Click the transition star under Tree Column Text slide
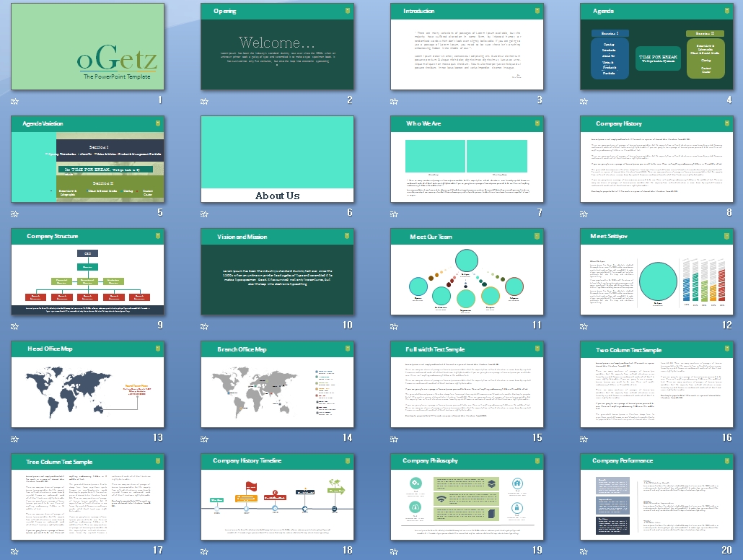This screenshot has width=743, height=560. 14,552
